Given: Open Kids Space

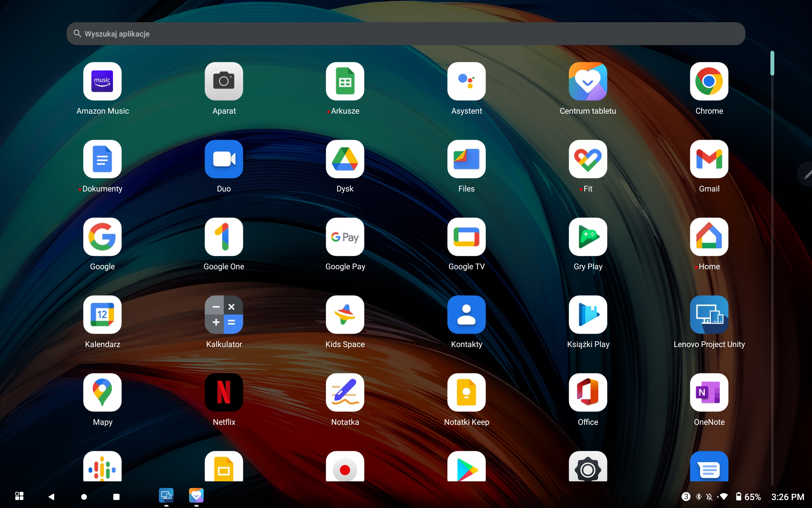Looking at the screenshot, I should pos(345,314).
